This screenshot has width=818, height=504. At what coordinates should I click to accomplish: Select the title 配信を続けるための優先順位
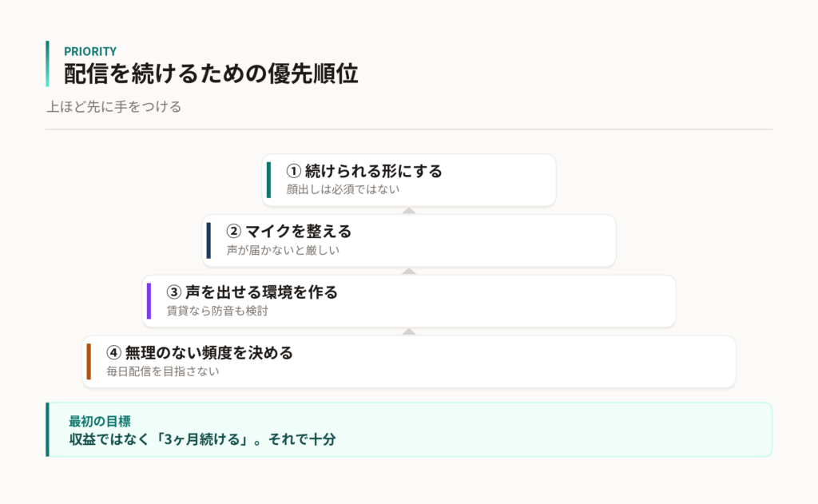pyautogui.click(x=211, y=73)
